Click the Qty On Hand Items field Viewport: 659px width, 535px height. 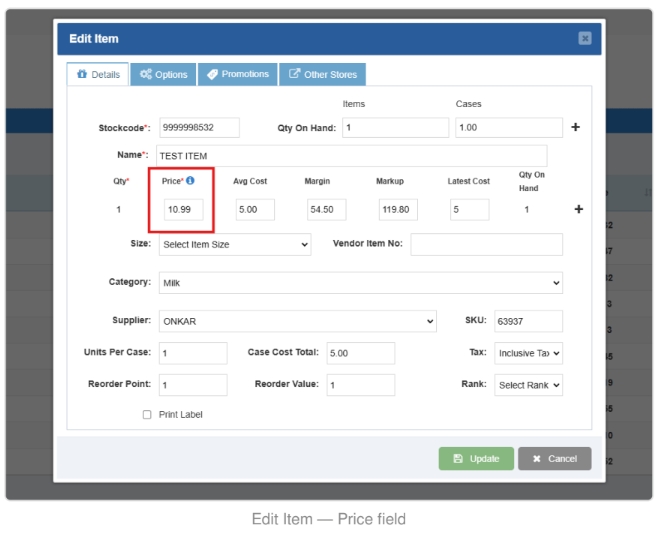[x=395, y=127]
